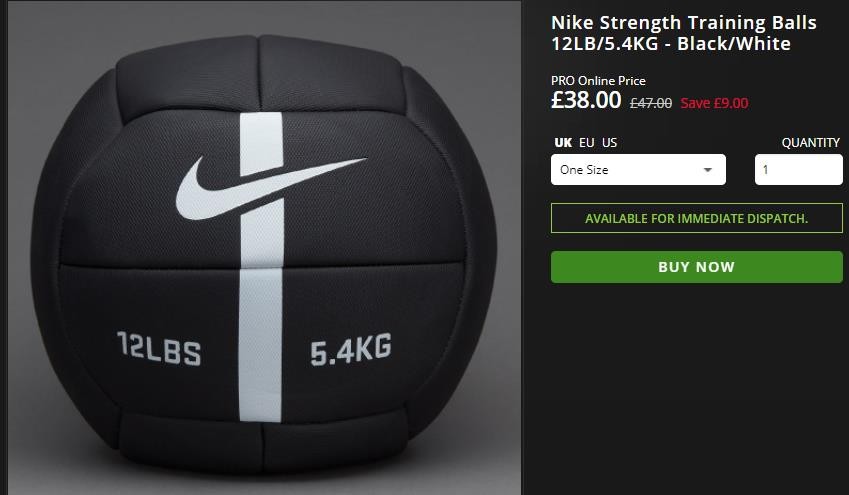This screenshot has width=849, height=495.
Task: Switch to the US sizing tab
Action: [610, 143]
